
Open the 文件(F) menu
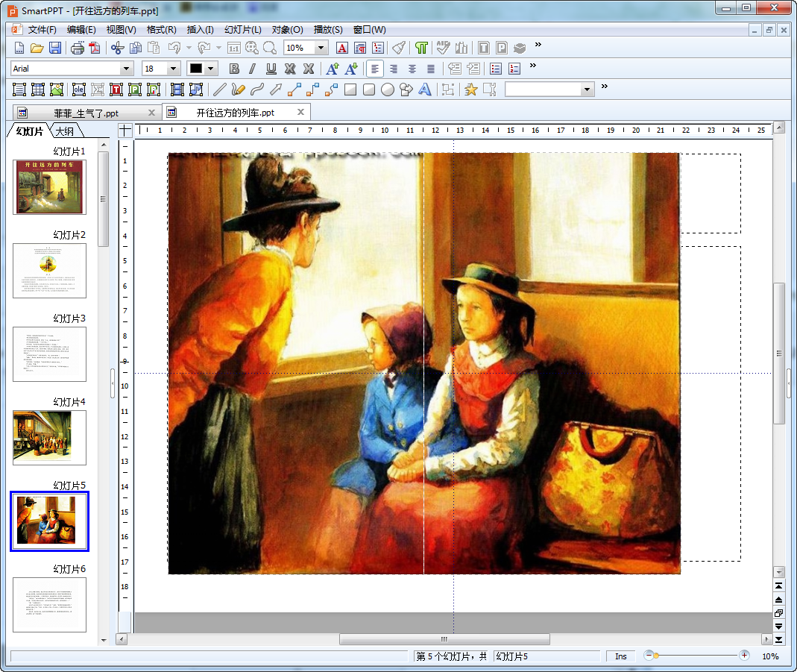click(42, 30)
